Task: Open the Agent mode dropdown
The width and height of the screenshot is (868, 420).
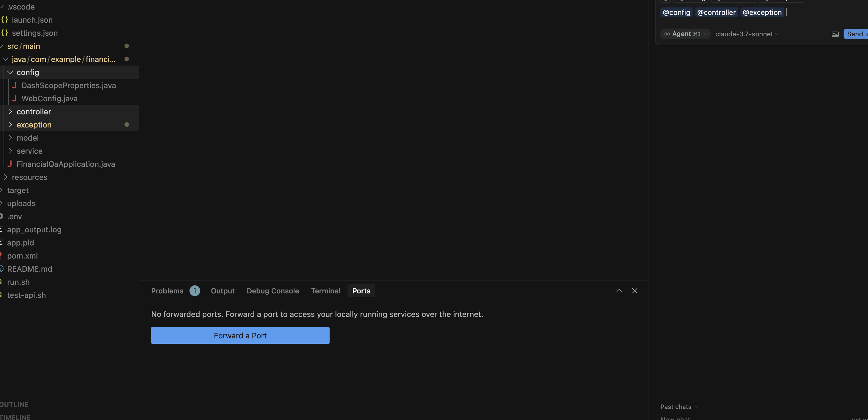Action: pos(685,34)
